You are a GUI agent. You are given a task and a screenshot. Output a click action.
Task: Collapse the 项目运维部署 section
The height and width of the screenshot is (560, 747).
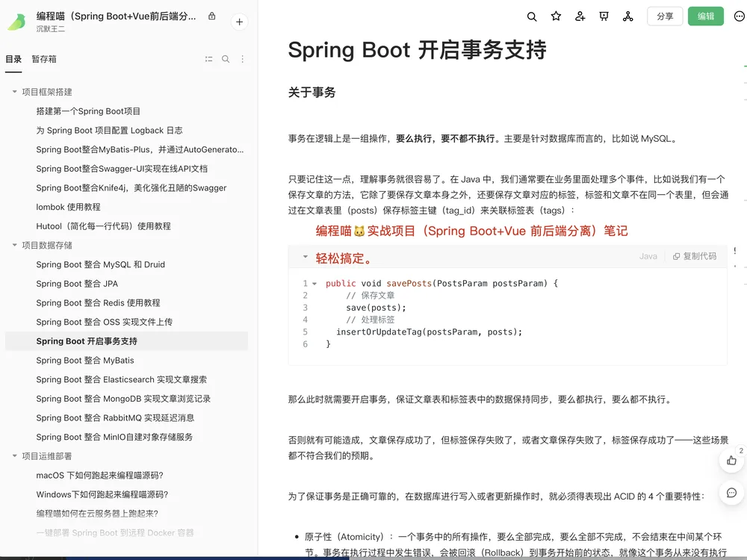[15, 455]
